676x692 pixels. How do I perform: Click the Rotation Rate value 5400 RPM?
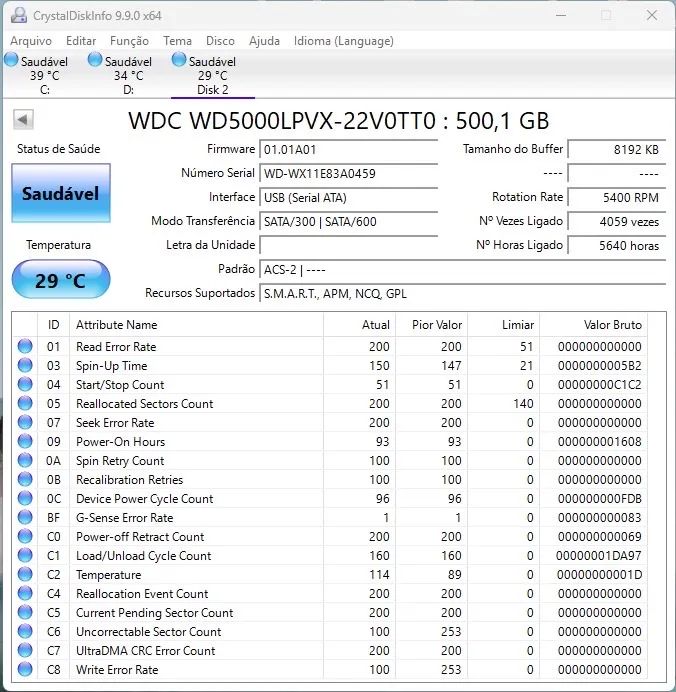[616, 198]
